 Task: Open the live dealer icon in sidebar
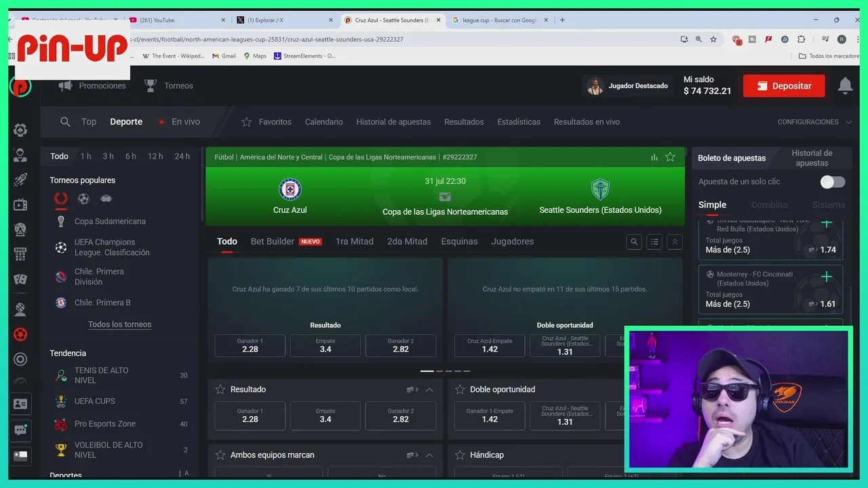click(20, 155)
